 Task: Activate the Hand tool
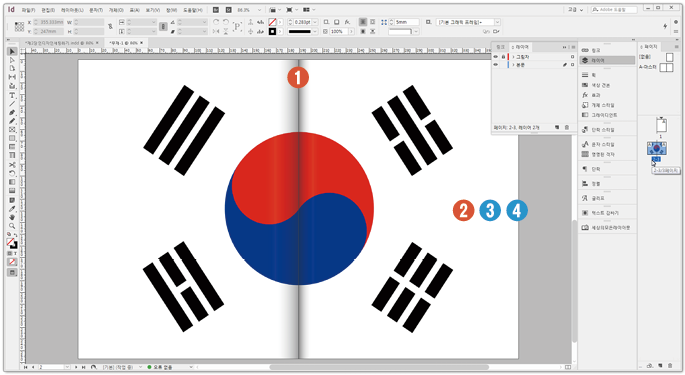(x=12, y=217)
